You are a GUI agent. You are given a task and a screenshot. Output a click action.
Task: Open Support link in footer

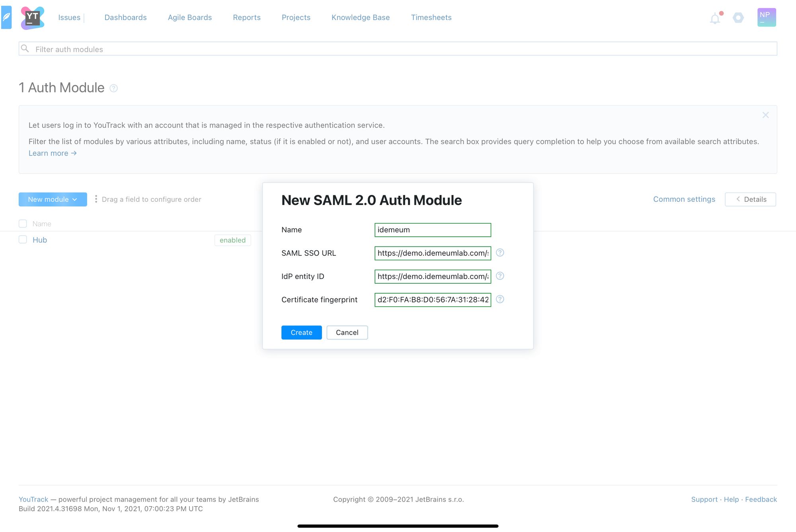[704, 499]
